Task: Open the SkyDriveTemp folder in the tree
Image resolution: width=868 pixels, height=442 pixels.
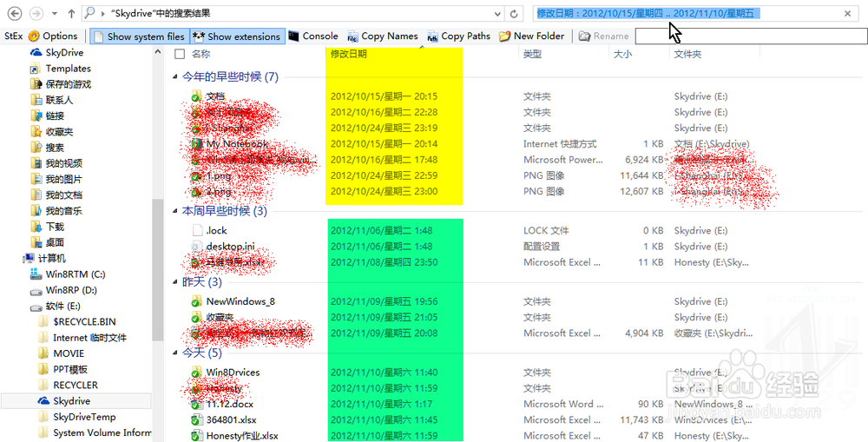Action: [77, 417]
